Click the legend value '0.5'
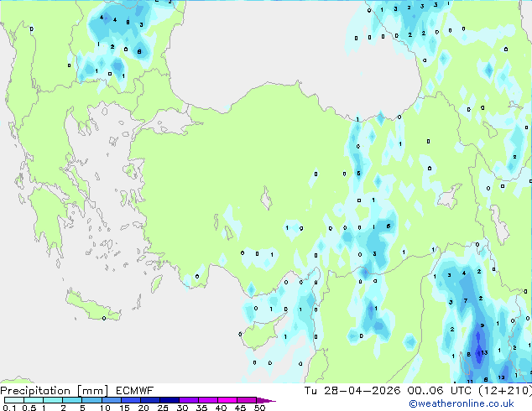 29,408
